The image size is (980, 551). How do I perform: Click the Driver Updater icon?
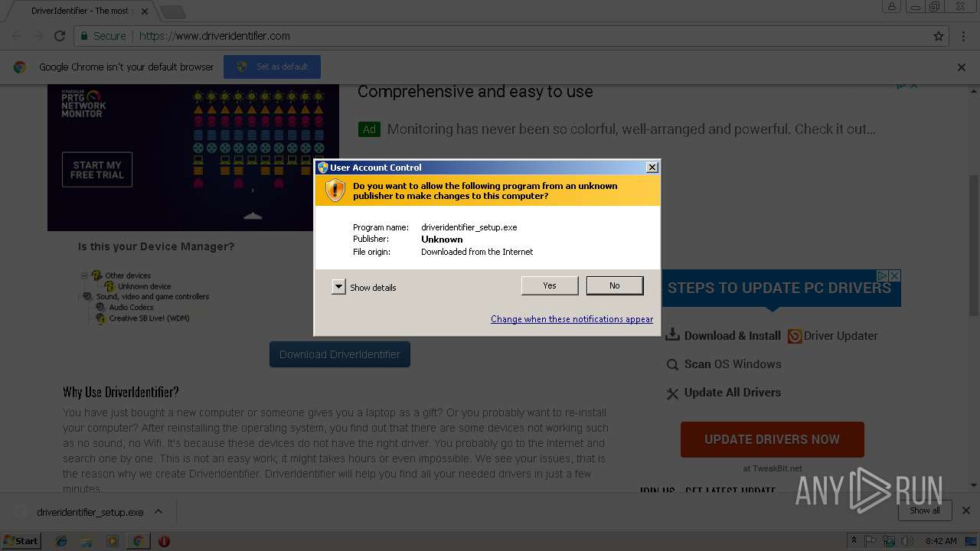pos(795,336)
